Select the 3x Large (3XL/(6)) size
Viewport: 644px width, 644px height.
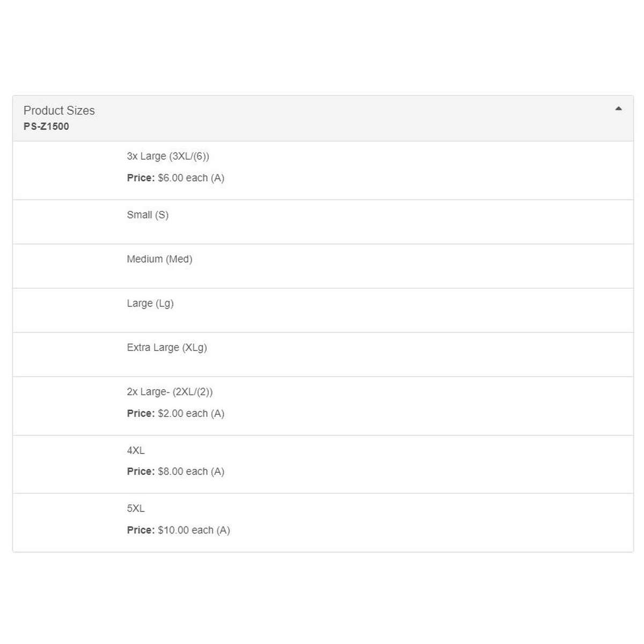tap(168, 156)
